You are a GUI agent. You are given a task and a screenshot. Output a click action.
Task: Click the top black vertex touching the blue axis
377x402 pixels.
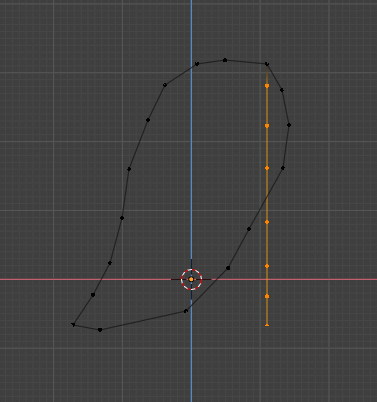(x=197, y=64)
